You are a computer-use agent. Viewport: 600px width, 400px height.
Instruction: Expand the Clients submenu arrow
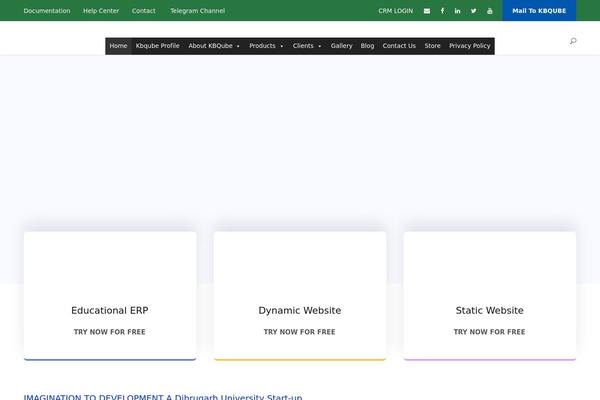[x=320, y=46]
